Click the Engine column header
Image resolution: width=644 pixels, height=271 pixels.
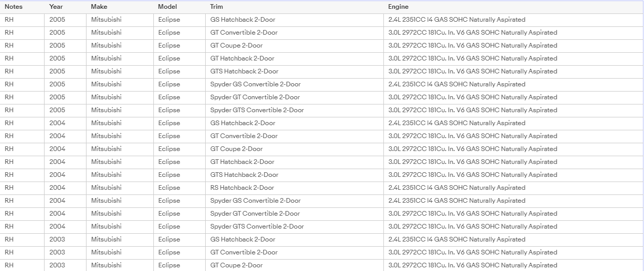398,7
